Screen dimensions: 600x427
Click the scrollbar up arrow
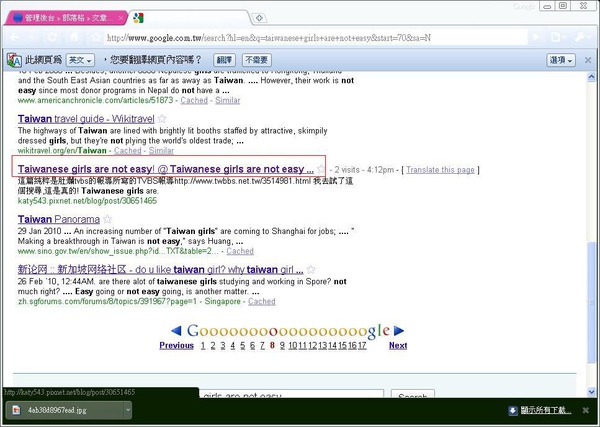[x=591, y=77]
